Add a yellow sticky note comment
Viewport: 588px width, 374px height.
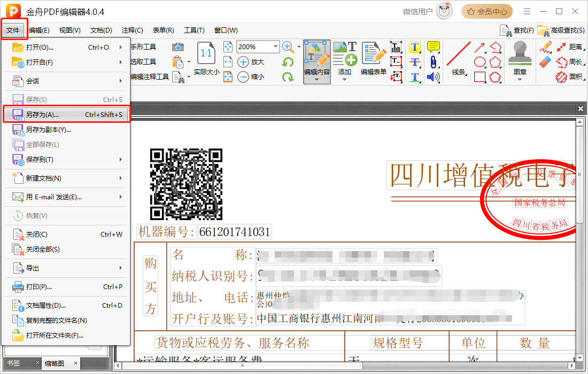click(434, 47)
